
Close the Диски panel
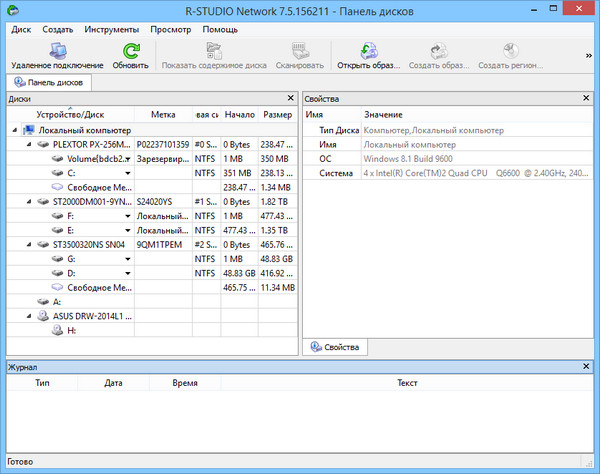point(291,99)
